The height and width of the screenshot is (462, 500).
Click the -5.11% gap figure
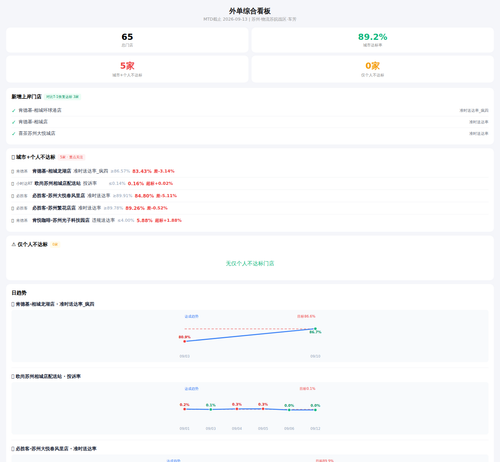pyautogui.click(x=166, y=196)
